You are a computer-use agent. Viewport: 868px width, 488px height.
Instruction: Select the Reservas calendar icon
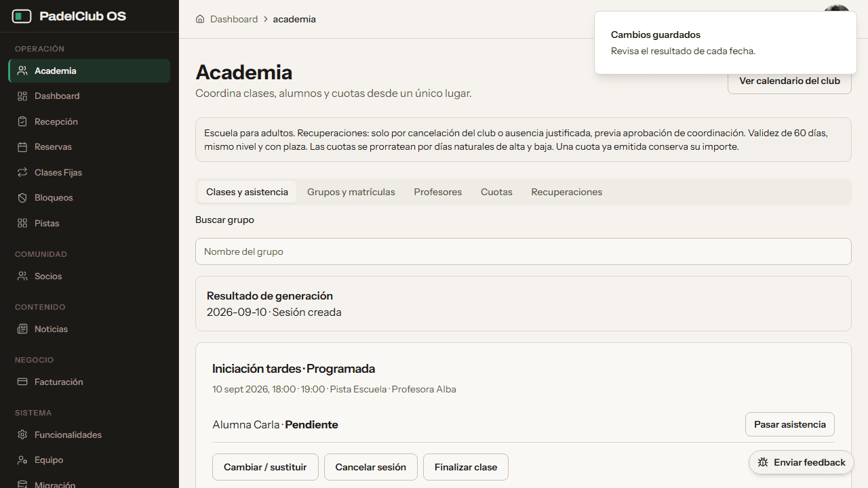22,147
